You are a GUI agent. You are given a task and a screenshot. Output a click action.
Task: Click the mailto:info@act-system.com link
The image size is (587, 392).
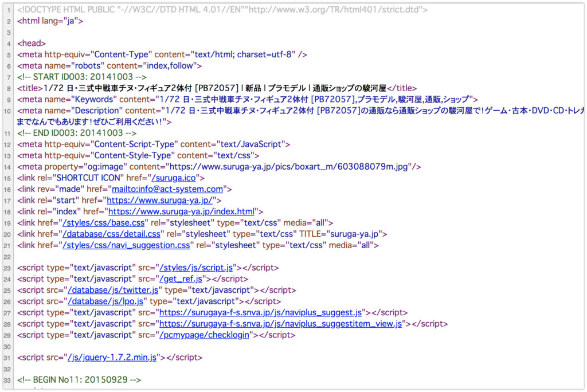pyautogui.click(x=167, y=189)
